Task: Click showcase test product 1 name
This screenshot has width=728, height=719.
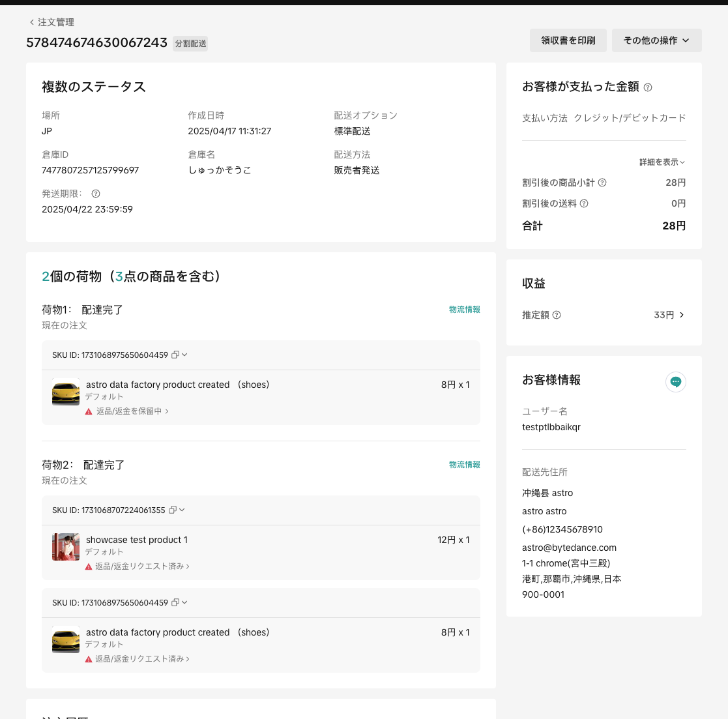Action: tap(137, 540)
